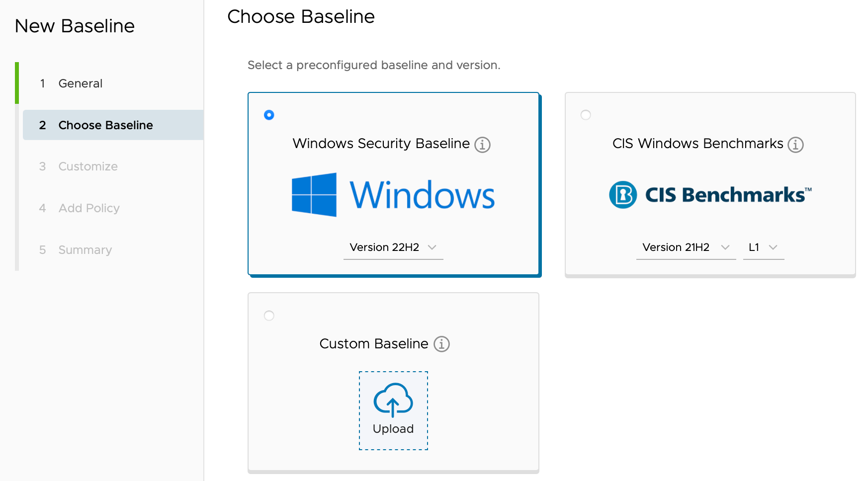
Task: Click the CIS Benchmarks circular logo
Action: coord(623,195)
